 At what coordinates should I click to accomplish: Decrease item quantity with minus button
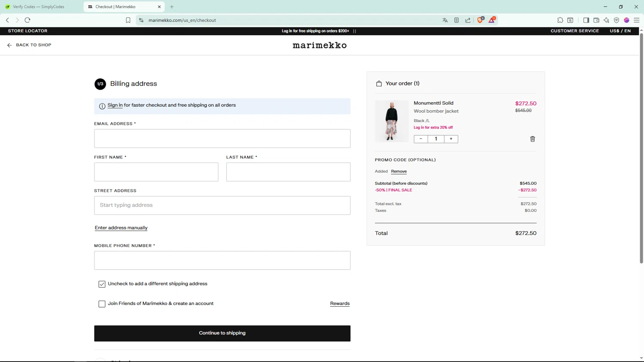[x=421, y=139]
